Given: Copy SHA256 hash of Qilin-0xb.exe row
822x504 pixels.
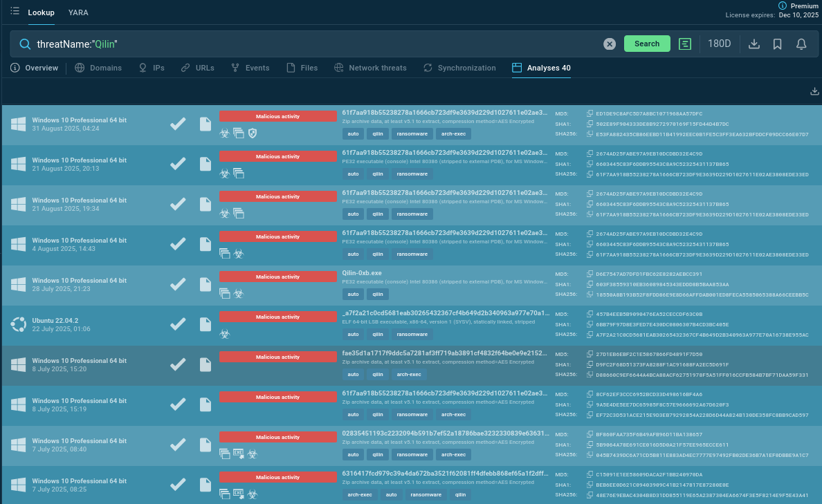Looking at the screenshot, I should pos(590,294).
